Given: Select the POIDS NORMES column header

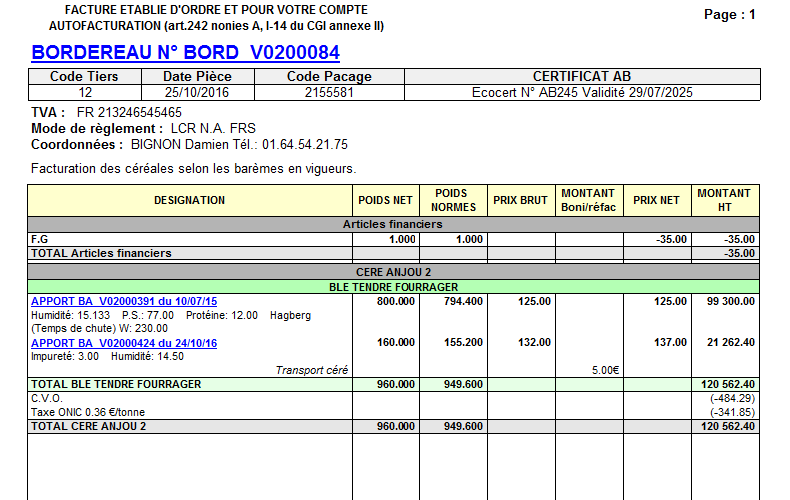Looking at the screenshot, I should pyautogui.click(x=453, y=200).
